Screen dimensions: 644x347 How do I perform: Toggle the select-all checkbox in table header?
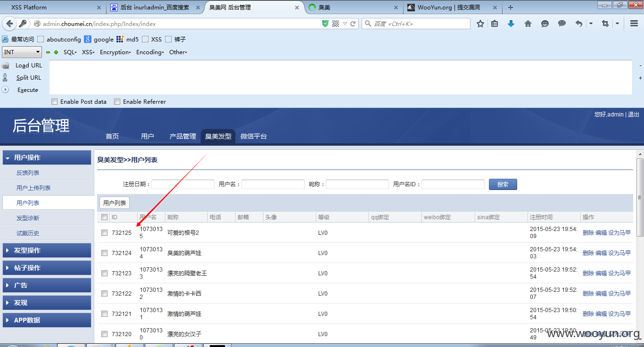coord(105,217)
